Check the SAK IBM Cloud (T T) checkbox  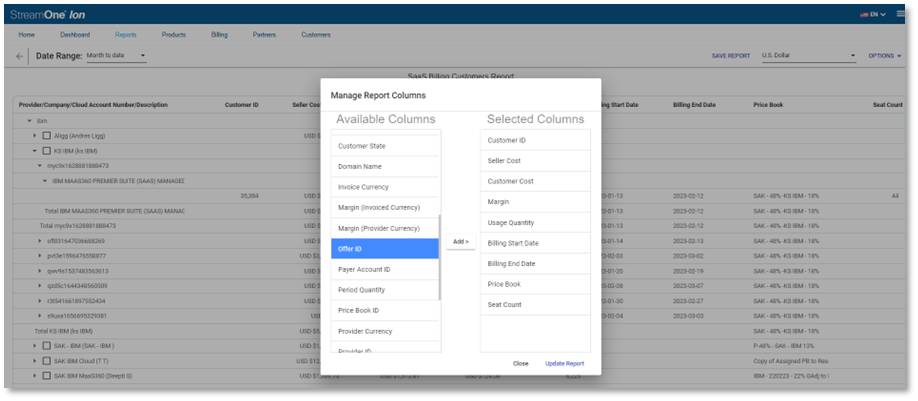point(47,361)
